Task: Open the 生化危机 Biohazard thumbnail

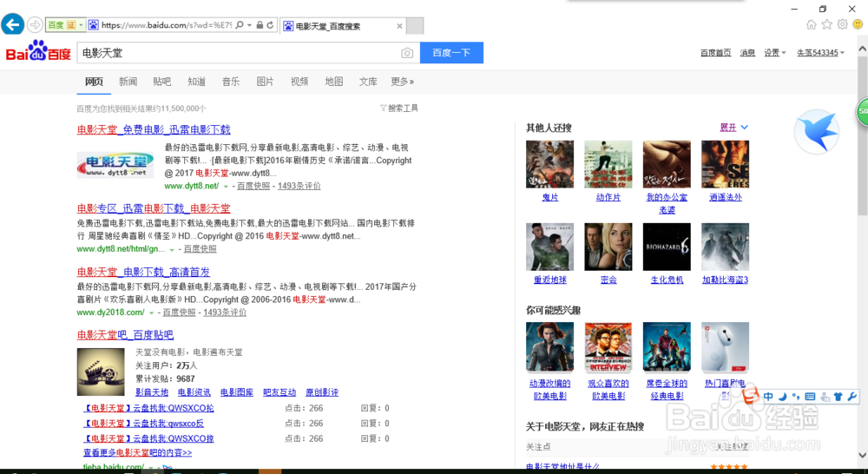Action: click(667, 247)
